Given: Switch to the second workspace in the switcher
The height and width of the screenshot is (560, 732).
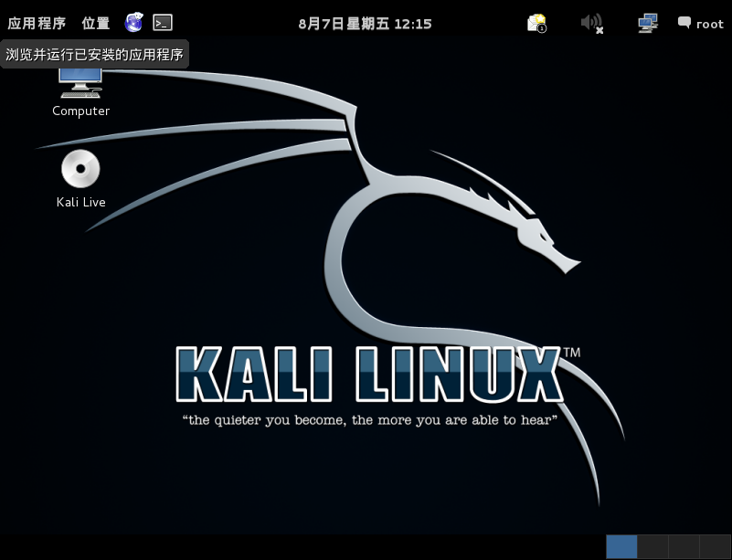Looking at the screenshot, I should [652, 546].
